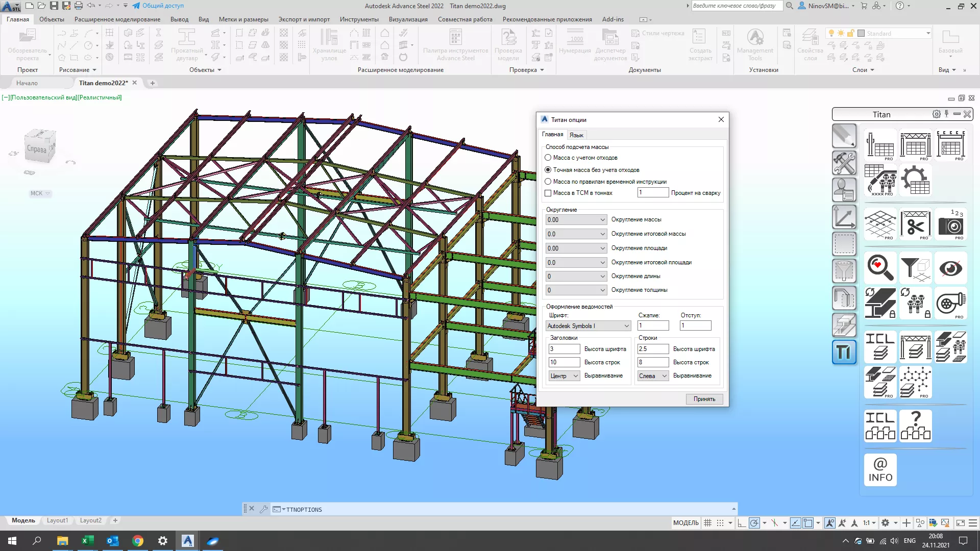Screen dimensions: 980x551
Task: Open 'Округление массы' dropdown
Action: pos(576,220)
